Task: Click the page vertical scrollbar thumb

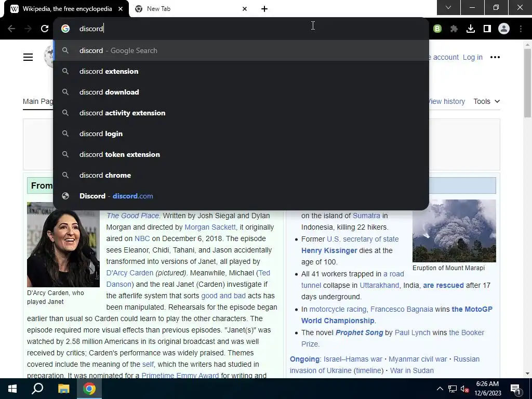Action: (x=527, y=83)
